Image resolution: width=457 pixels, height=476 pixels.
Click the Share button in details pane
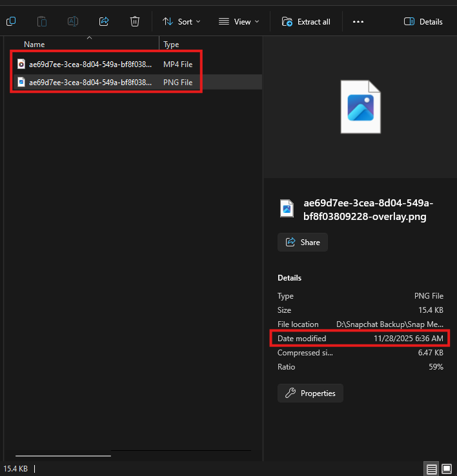click(303, 243)
